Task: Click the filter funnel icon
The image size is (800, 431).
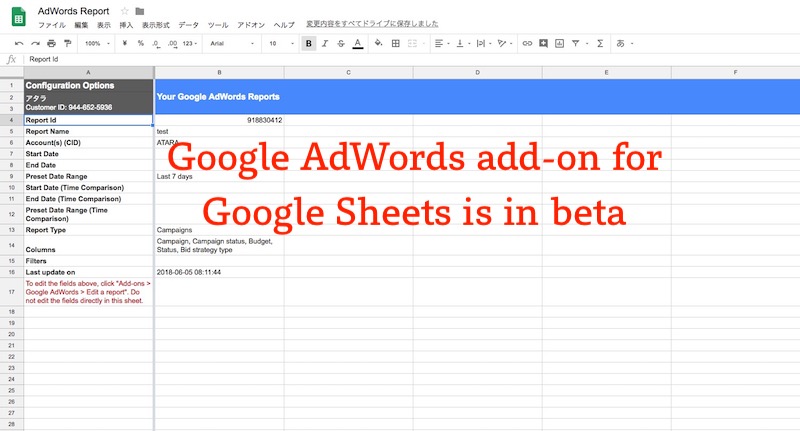Action: coord(576,44)
